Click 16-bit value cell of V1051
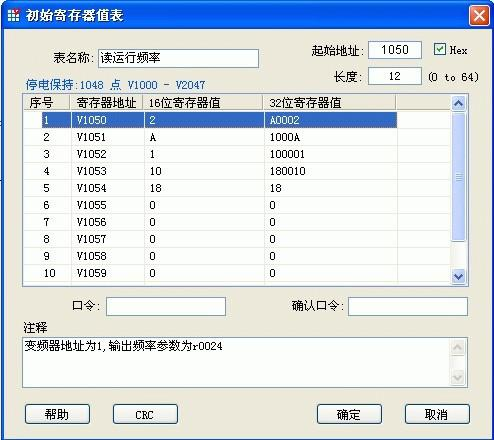The width and height of the screenshot is (494, 440). point(204,137)
